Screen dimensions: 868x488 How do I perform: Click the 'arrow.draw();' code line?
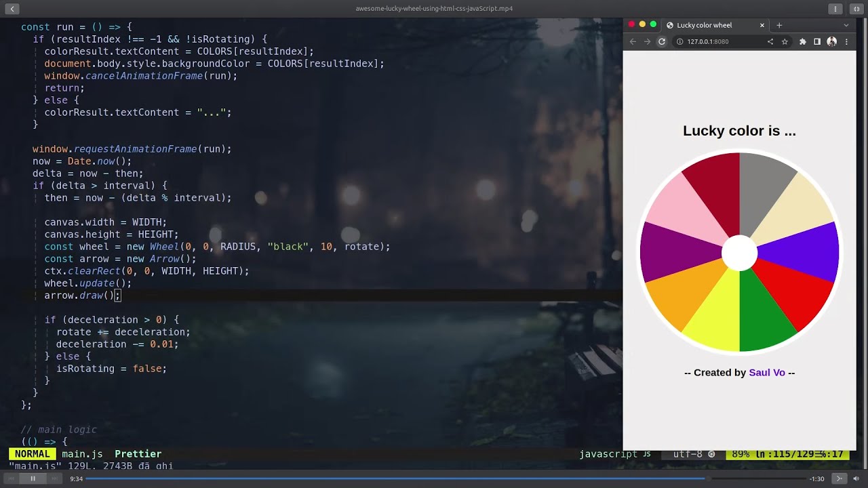(82, 296)
